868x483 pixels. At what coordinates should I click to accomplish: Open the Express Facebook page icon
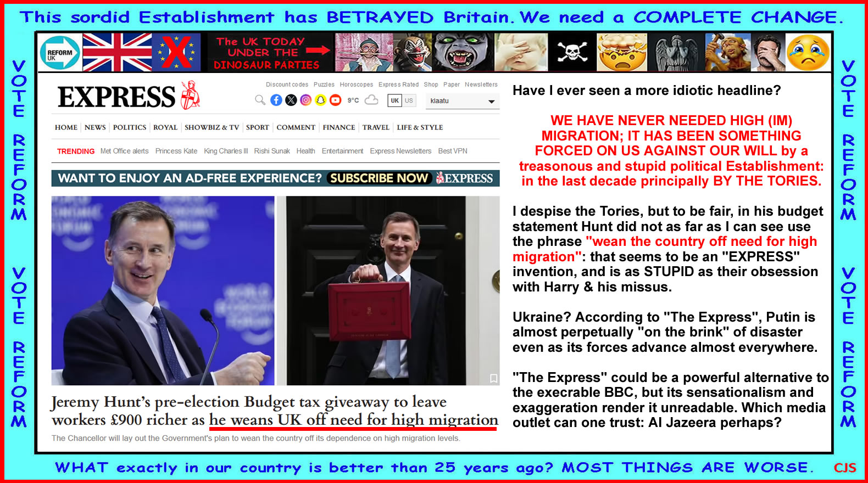(276, 100)
